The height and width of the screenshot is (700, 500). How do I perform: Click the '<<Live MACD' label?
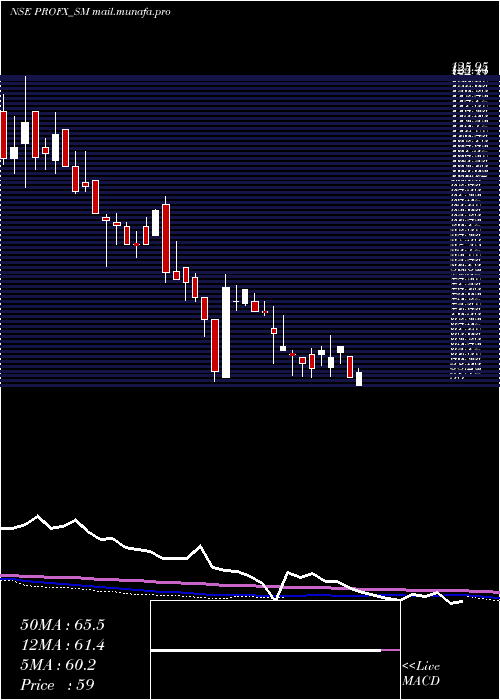[421, 674]
